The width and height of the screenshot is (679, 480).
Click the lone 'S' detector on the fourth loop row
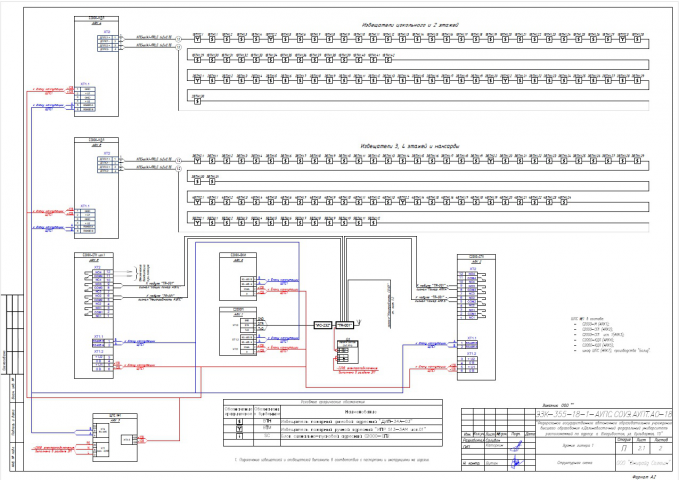197,101
